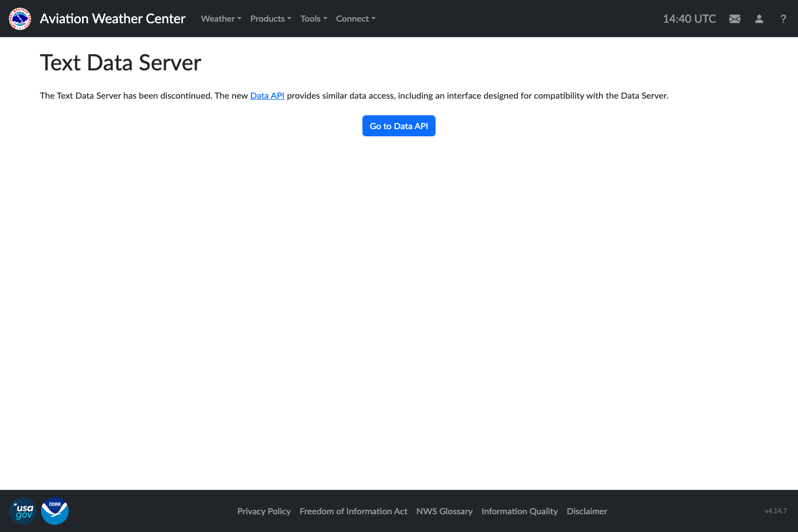Expand the Connect dropdown
Screen dimensions: 798x532
[355, 18]
